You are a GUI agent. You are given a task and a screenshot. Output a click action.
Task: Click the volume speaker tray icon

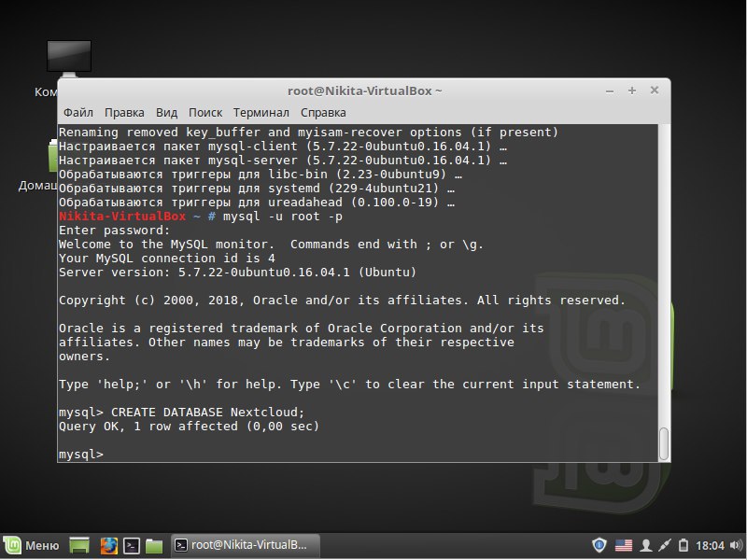737,545
